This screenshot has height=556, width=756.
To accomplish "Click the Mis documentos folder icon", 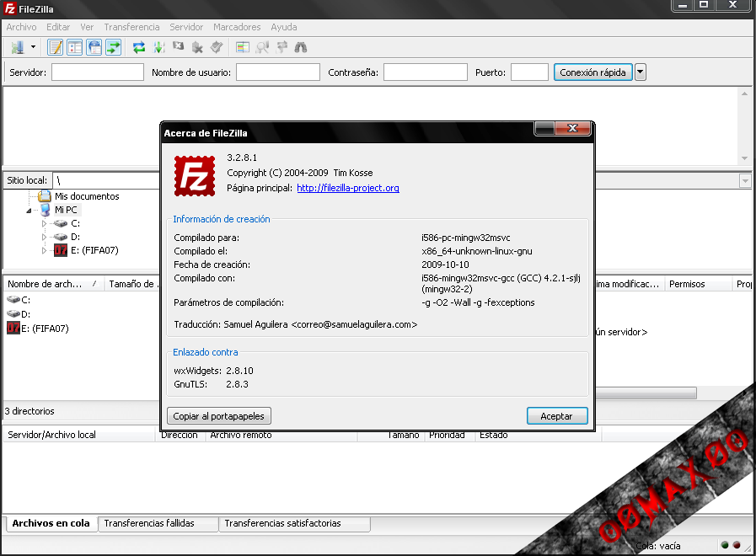I will click(x=45, y=196).
